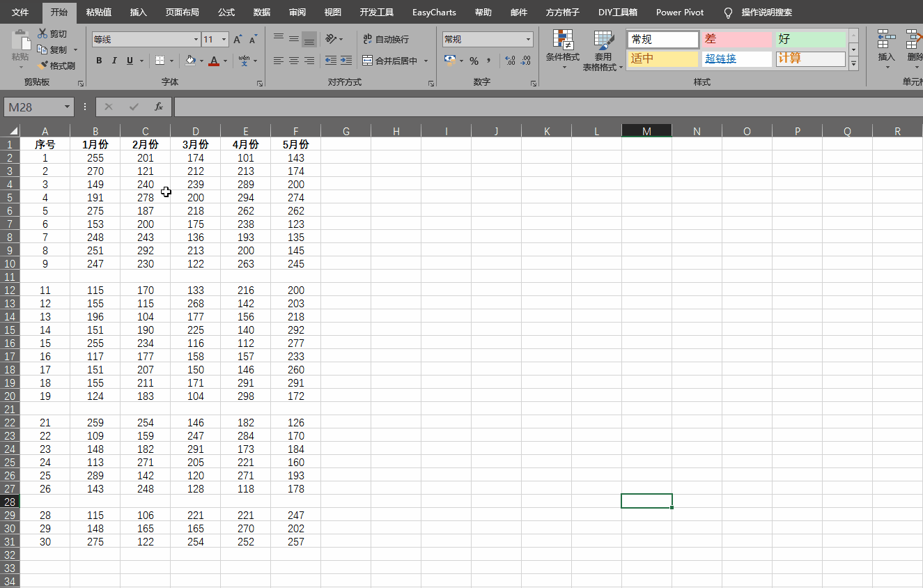This screenshot has width=923, height=588.
Task: Open Conditional Formatting (条件格式)
Action: (x=562, y=50)
